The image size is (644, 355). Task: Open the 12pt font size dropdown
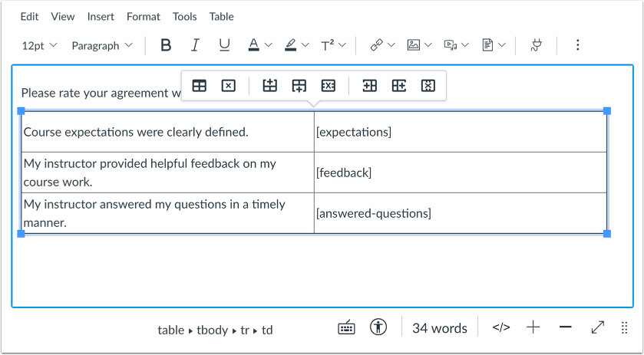39,45
